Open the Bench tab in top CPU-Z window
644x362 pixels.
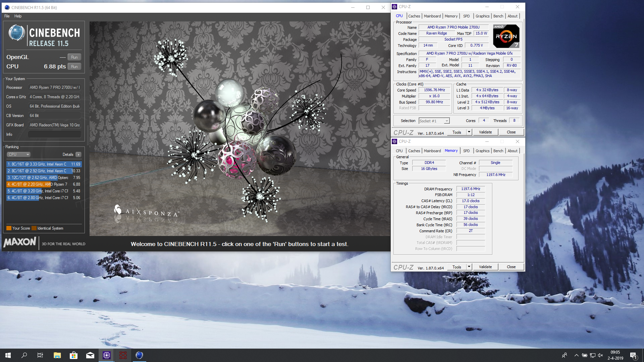498,16
